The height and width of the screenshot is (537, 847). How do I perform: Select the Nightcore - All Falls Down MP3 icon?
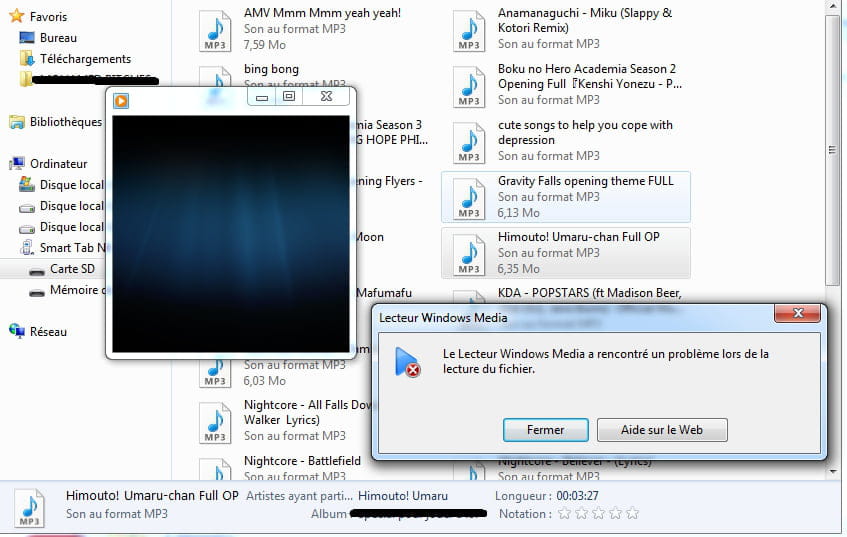[x=215, y=424]
